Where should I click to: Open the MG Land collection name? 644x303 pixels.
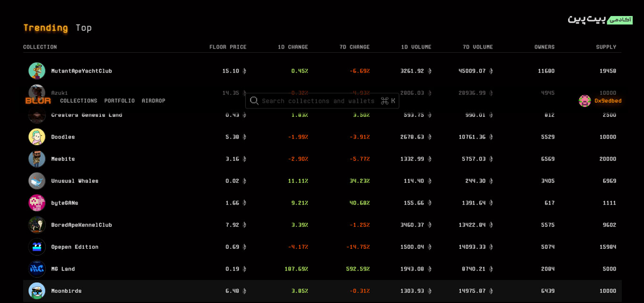pos(63,269)
